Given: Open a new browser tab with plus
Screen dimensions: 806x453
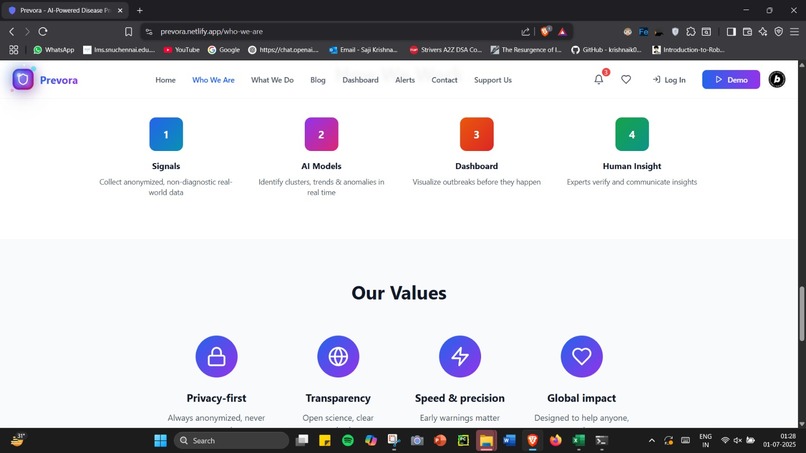Looking at the screenshot, I should pyautogui.click(x=139, y=10).
